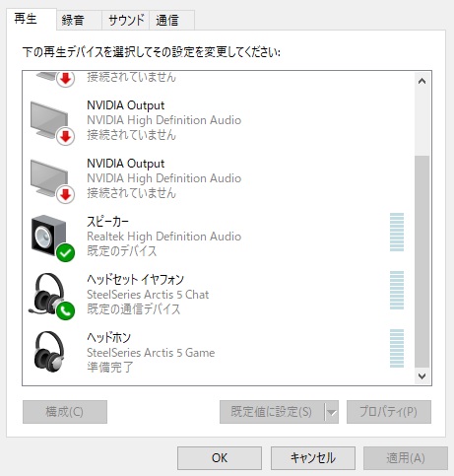This screenshot has width=454, height=476.
Task: Click the green checkmark default device badge
Action: coord(65,253)
